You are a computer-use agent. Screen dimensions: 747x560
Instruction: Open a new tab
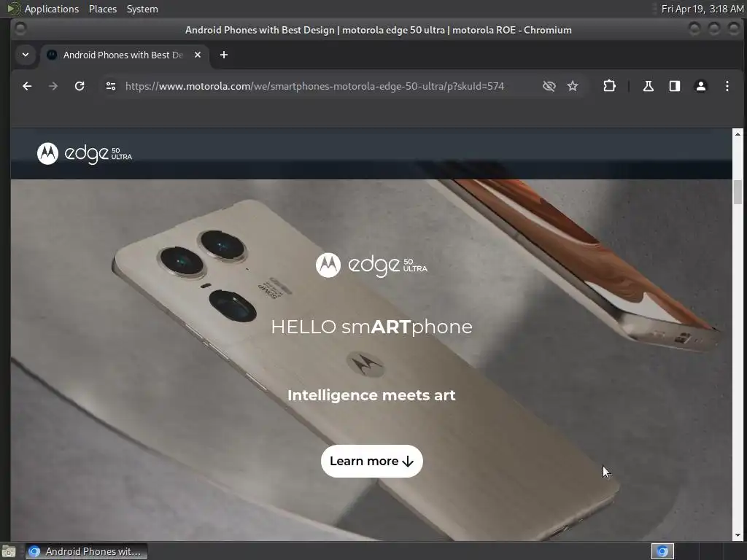point(224,55)
